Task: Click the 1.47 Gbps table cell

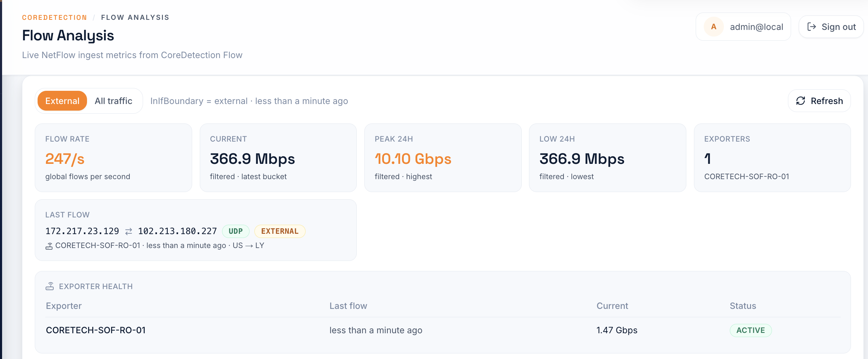Action: point(617,330)
